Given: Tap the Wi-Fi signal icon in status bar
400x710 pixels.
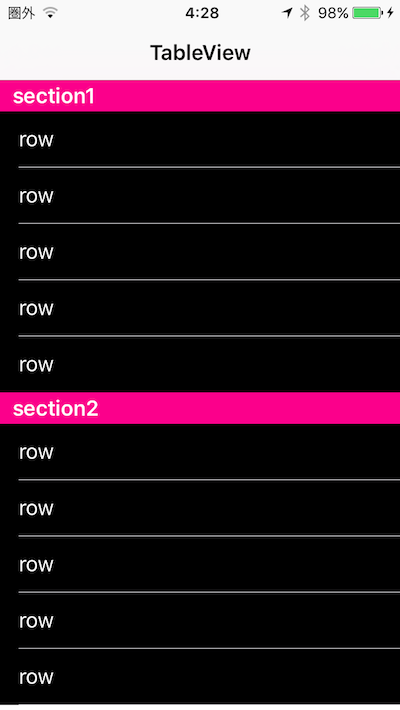Looking at the screenshot, I should [50, 13].
